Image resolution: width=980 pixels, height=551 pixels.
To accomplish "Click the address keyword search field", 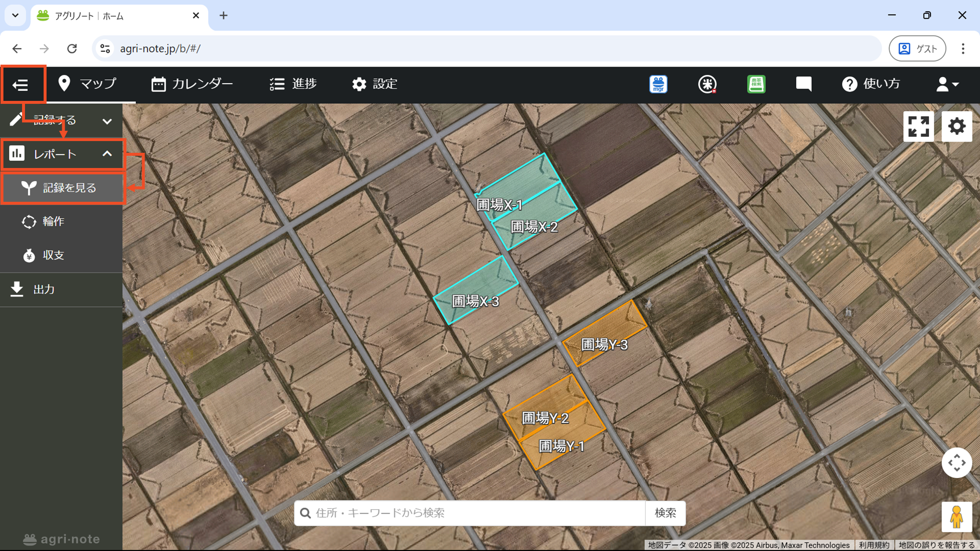I will 470,513.
